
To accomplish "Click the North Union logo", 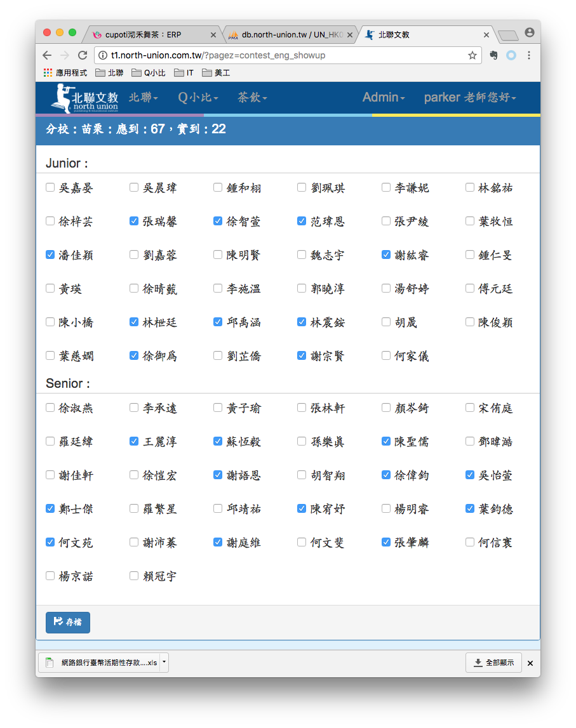I will pyautogui.click(x=84, y=98).
